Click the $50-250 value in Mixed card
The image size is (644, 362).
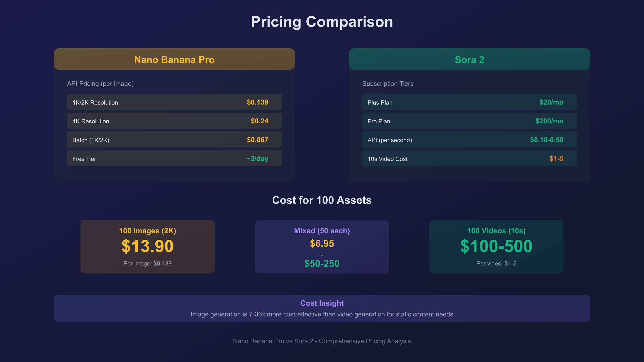coord(322,264)
